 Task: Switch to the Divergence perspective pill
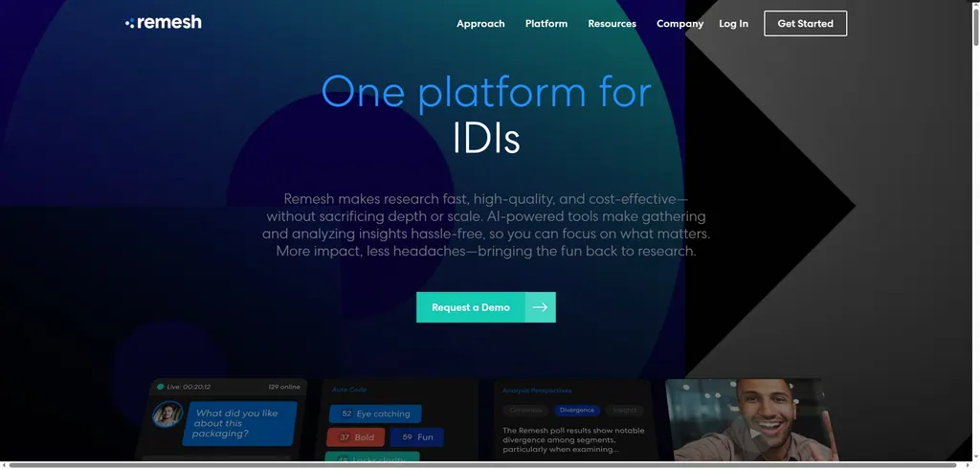(x=576, y=410)
